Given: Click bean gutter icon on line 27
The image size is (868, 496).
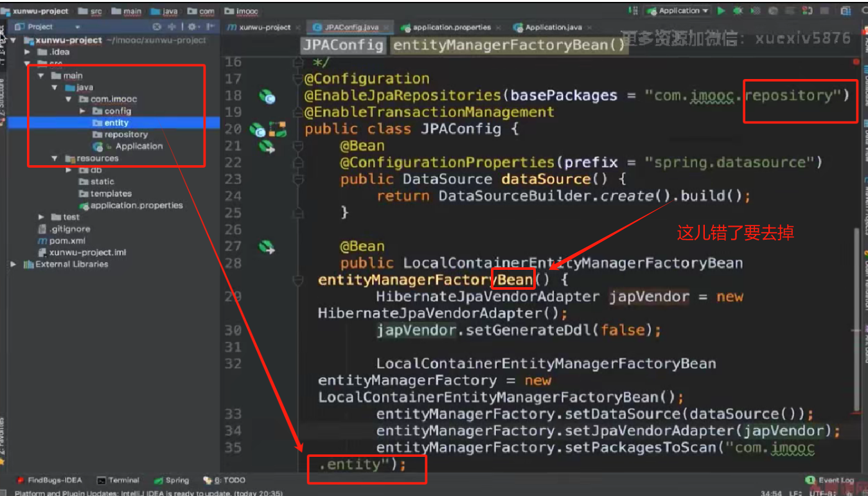Looking at the screenshot, I should click(267, 247).
